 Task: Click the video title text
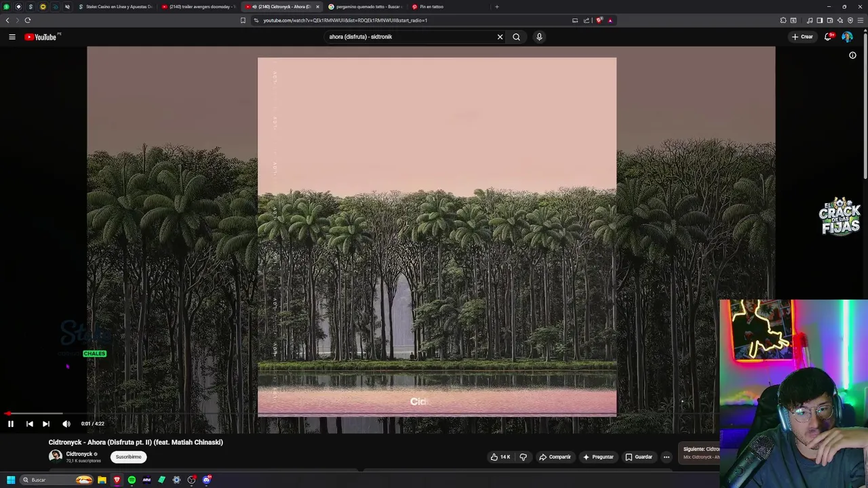136,442
